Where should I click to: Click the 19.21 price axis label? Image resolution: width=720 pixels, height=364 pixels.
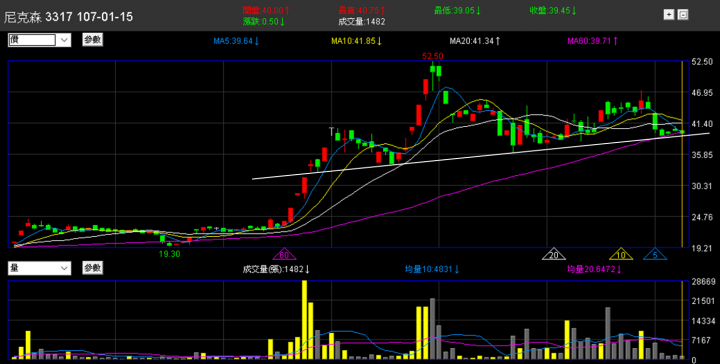(702, 248)
